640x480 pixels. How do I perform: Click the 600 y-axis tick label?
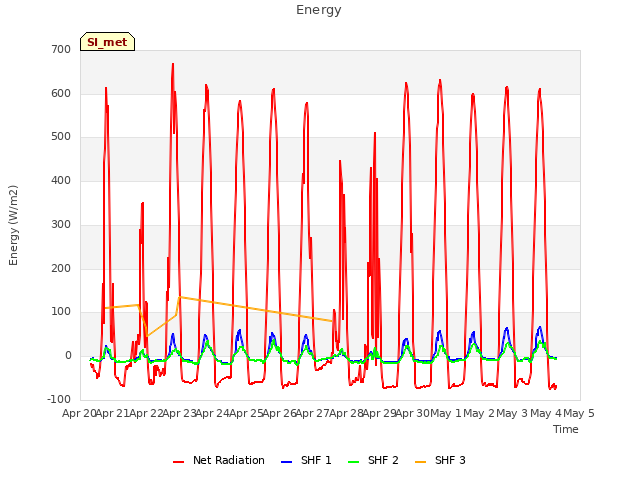click(61, 93)
